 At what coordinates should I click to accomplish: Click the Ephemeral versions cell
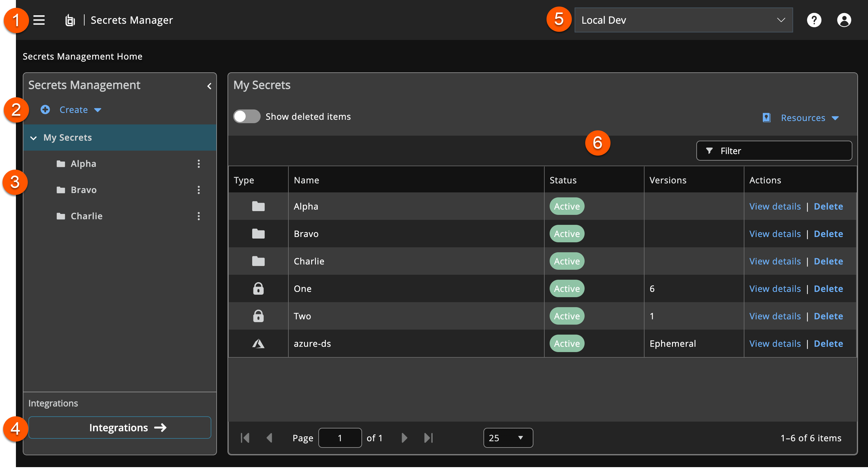(x=694, y=343)
